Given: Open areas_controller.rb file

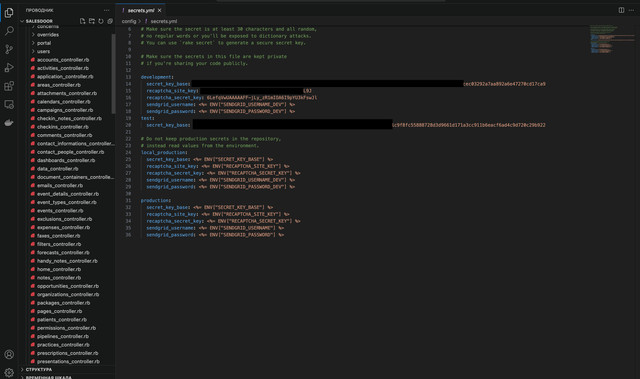Looking at the screenshot, I should [x=59, y=85].
